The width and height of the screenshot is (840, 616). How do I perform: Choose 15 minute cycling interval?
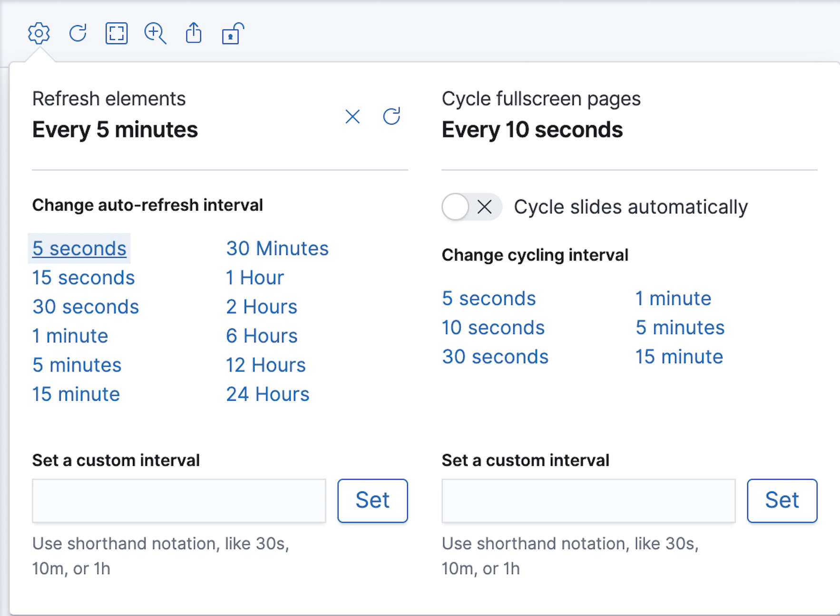678,356
